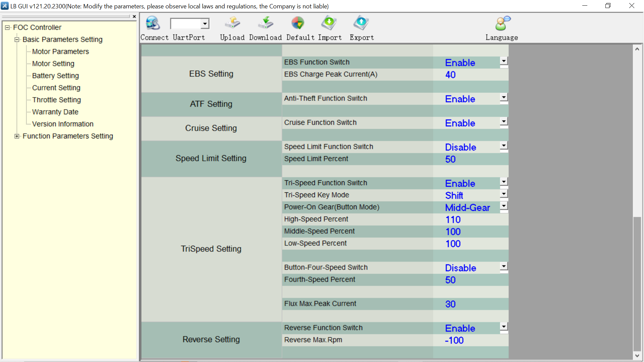
Task: Click the Default settings icon
Action: click(x=298, y=23)
